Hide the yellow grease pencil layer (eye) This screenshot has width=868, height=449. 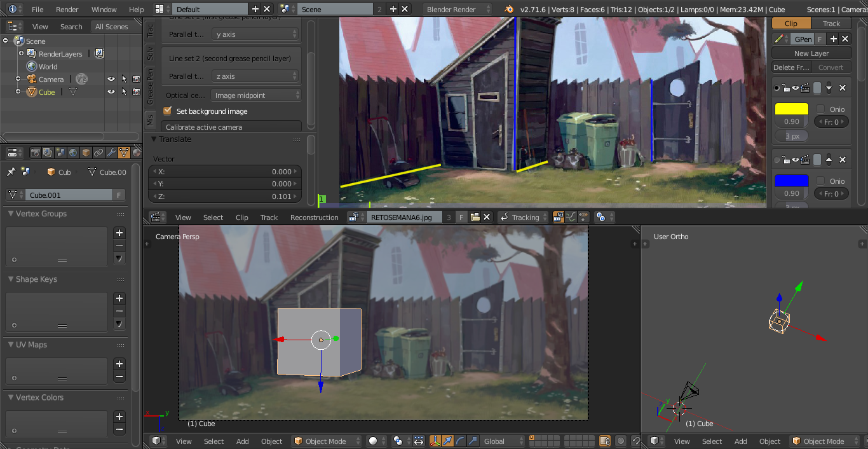coord(795,88)
